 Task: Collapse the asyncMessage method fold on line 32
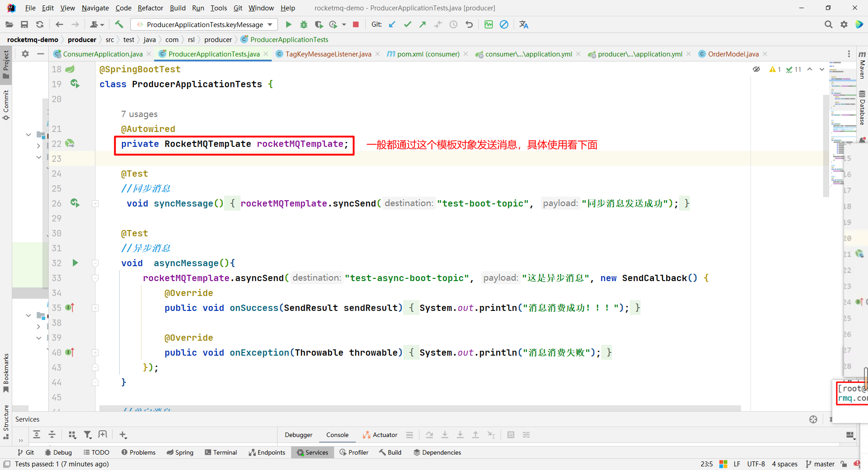point(95,263)
